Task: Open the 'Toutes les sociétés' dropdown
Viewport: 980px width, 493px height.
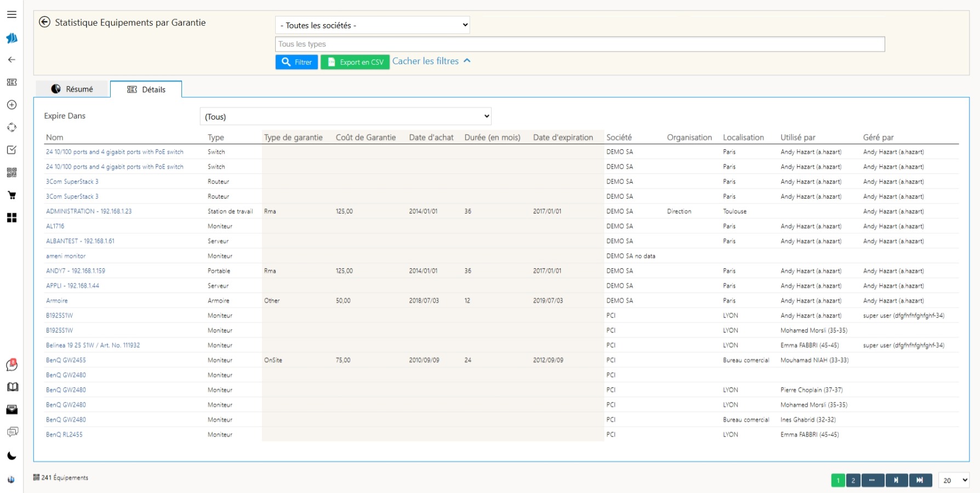Action: [372, 25]
